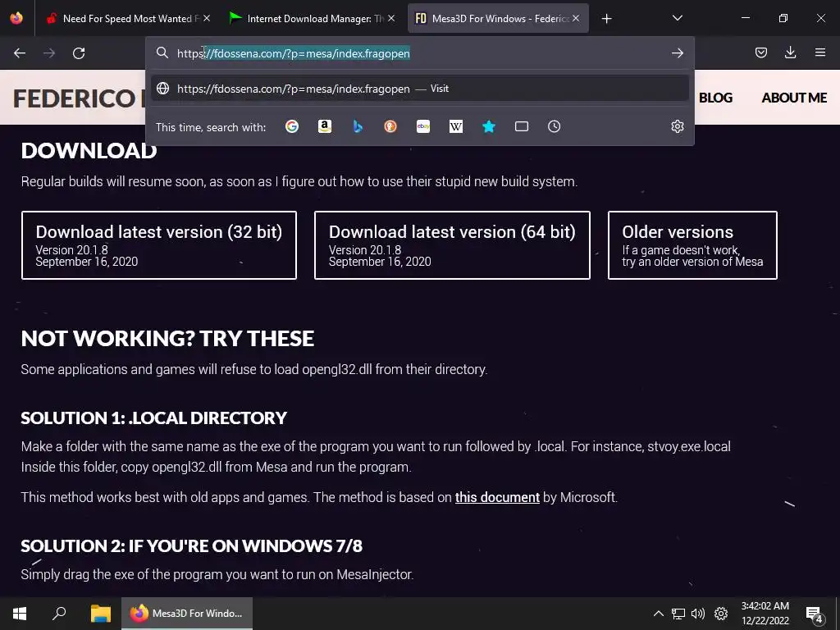Switch to Internet Download Manager tab
840x630 pixels.
312,19
